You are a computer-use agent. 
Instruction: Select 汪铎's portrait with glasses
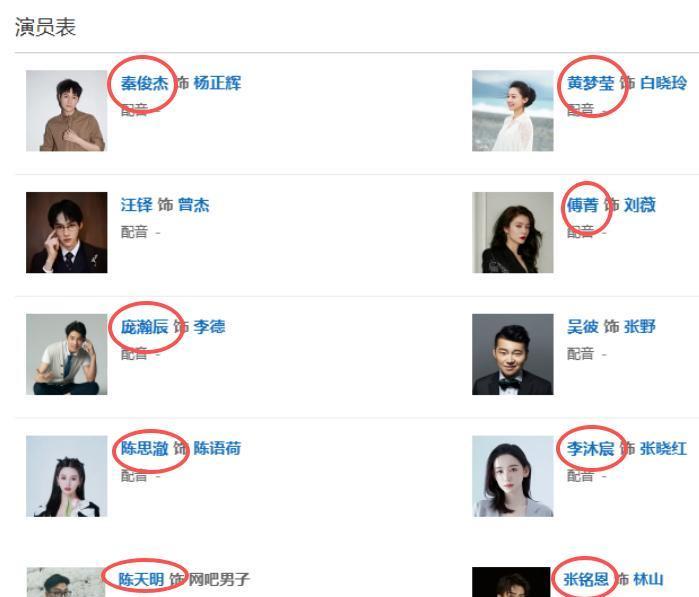[x=66, y=232]
